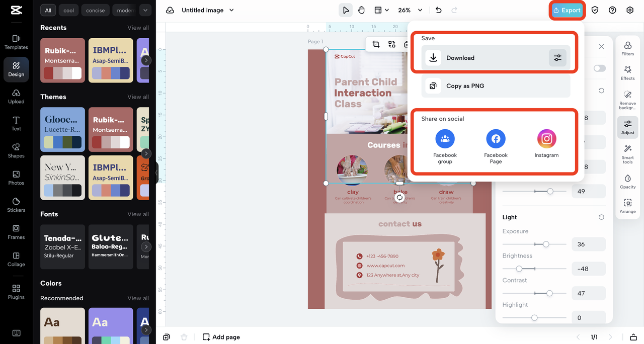Open the shield privacy icon
The width and height of the screenshot is (644, 344).
coord(595,10)
